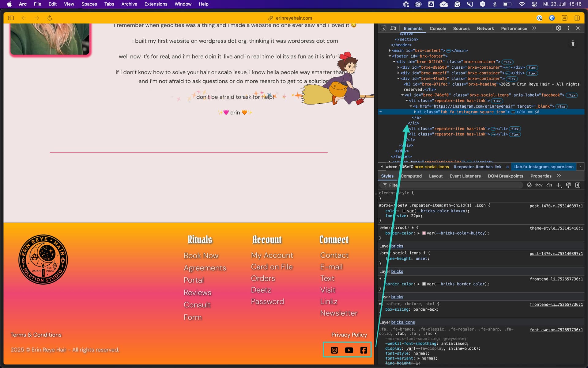Viewport: 588px width, 368px height.
Task: Click the Facebook icon in the footer
Action: pos(364,350)
